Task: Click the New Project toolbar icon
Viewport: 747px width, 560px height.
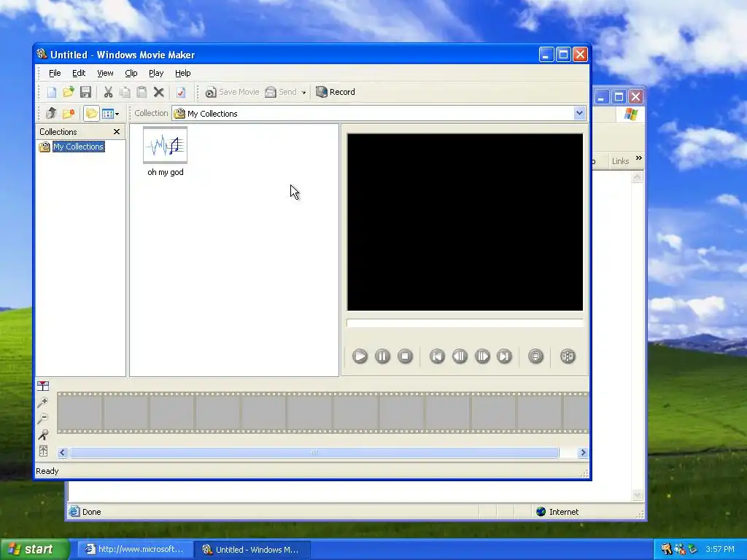Action: (x=52, y=93)
